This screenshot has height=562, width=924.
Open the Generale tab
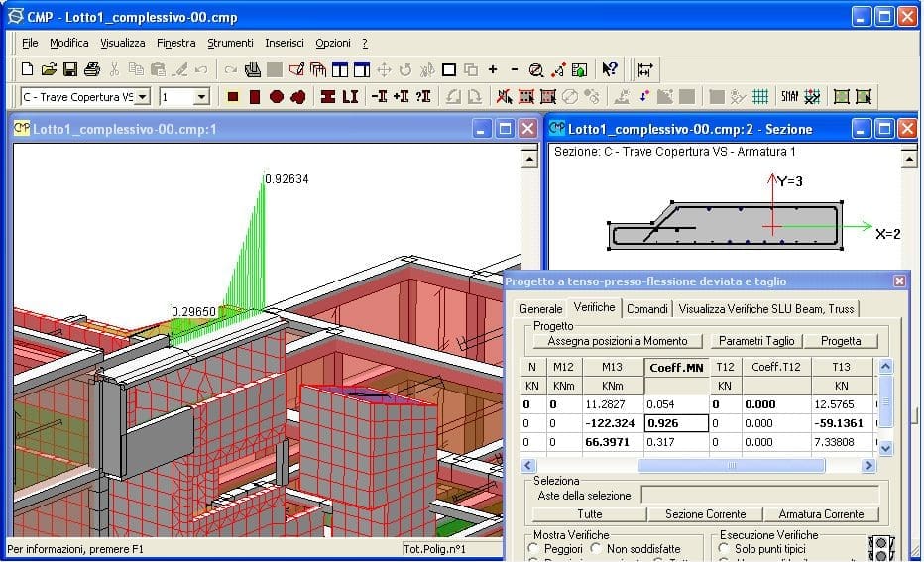(541, 308)
